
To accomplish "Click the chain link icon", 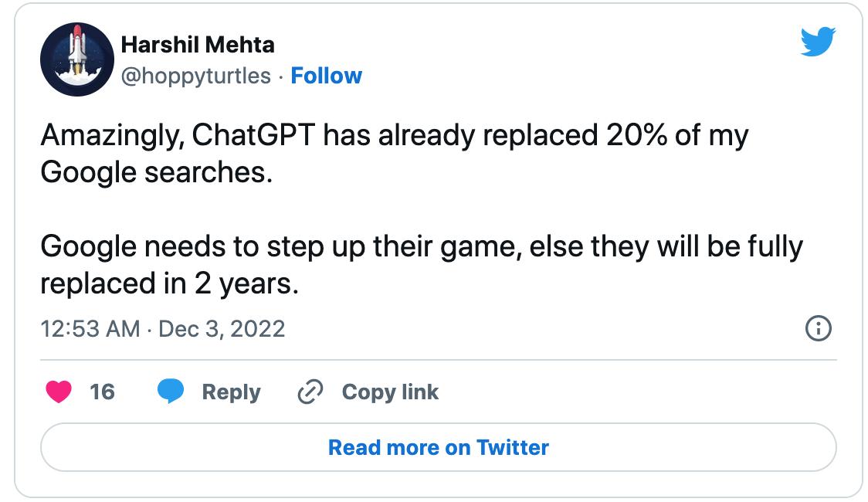I will pos(310,392).
